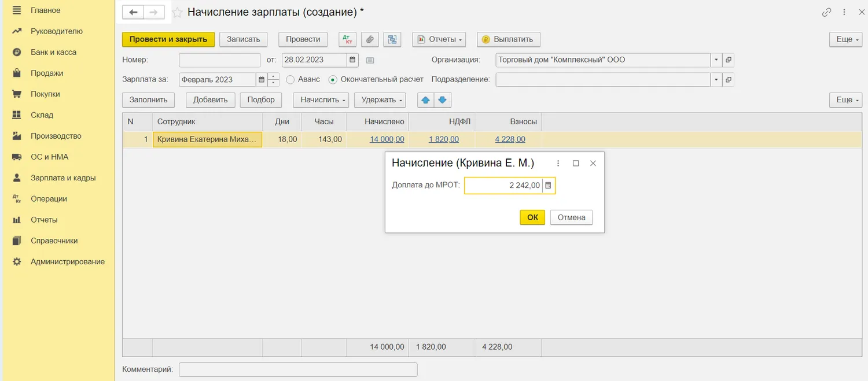Expand the Подразделение dropdown arrow

click(716, 80)
